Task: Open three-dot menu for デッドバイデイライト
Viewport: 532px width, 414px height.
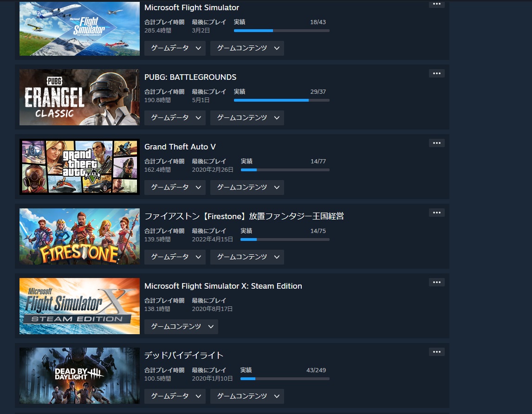Action: point(437,351)
